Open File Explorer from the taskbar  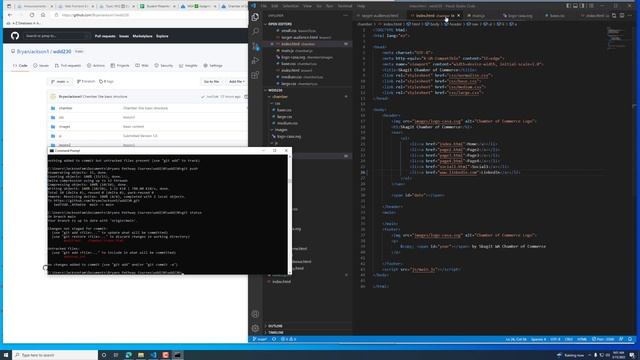tap(141, 355)
